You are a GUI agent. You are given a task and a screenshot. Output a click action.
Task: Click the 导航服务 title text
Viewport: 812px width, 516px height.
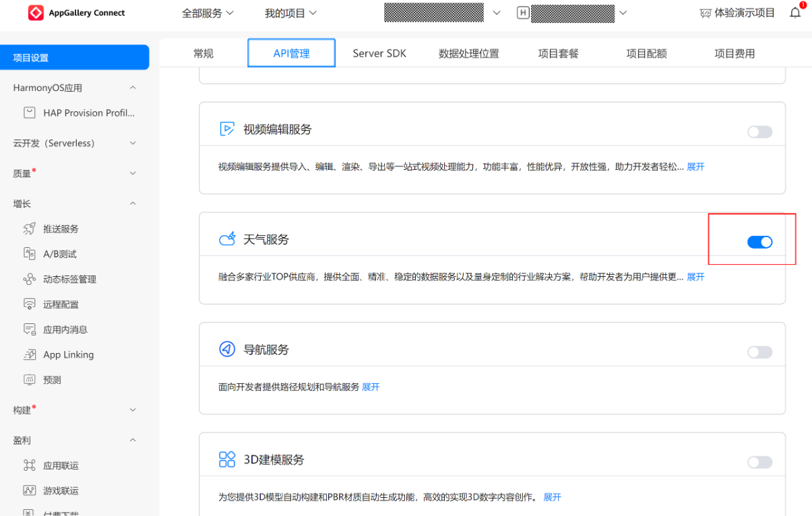click(266, 350)
